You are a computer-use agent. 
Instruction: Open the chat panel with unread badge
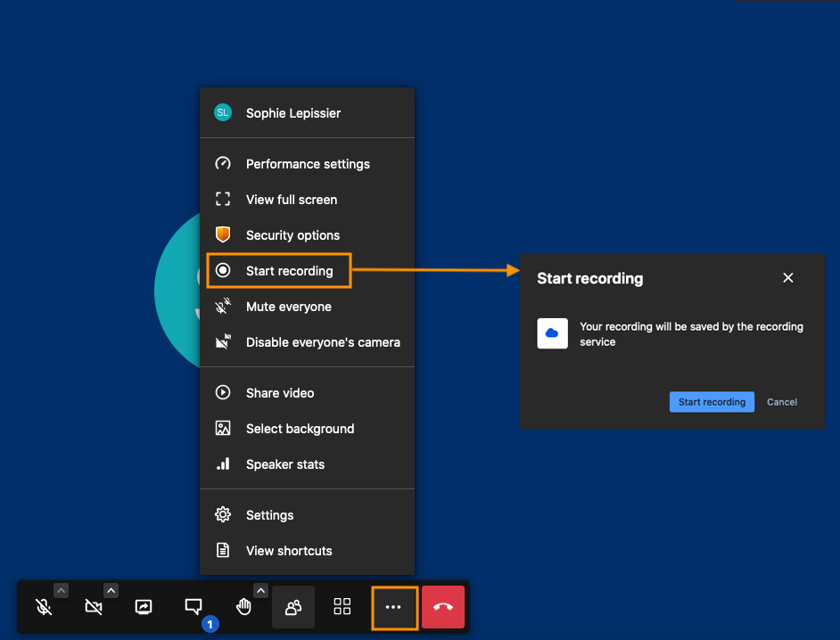coord(194,607)
